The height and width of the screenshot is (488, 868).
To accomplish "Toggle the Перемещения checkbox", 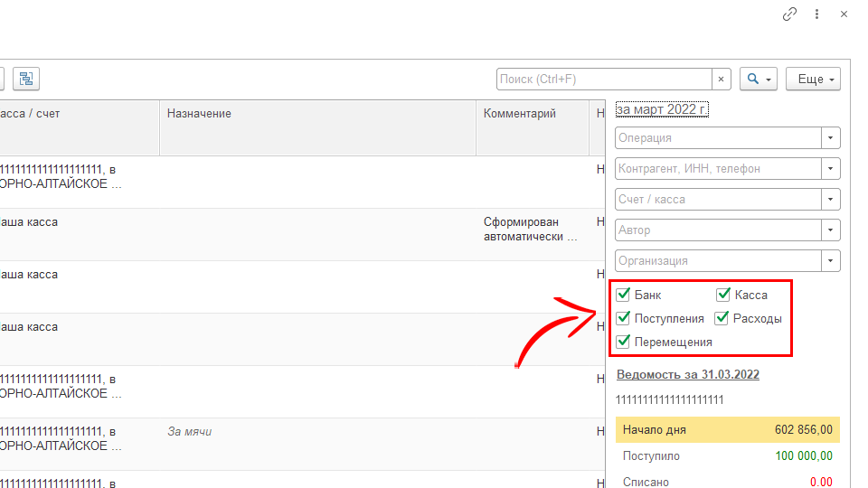I will click(x=624, y=342).
